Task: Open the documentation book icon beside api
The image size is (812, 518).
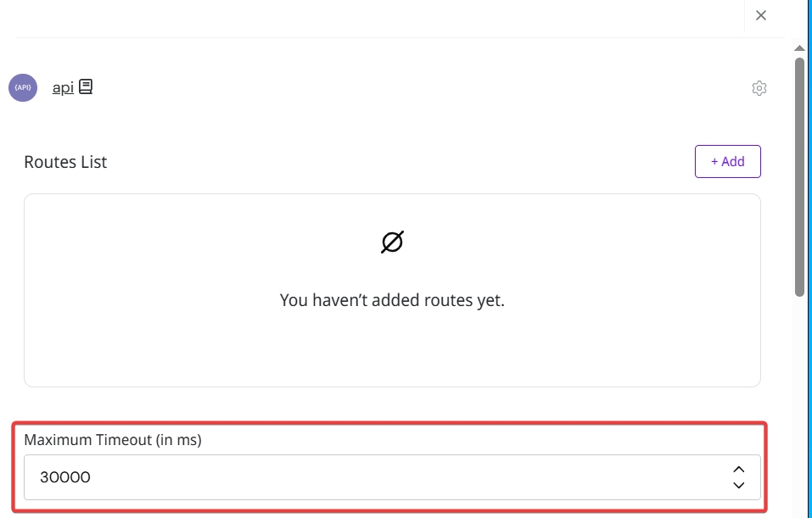Action: (86, 86)
